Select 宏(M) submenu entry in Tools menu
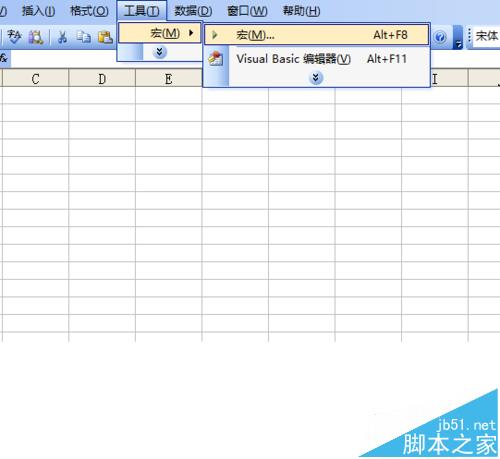 pos(160,33)
